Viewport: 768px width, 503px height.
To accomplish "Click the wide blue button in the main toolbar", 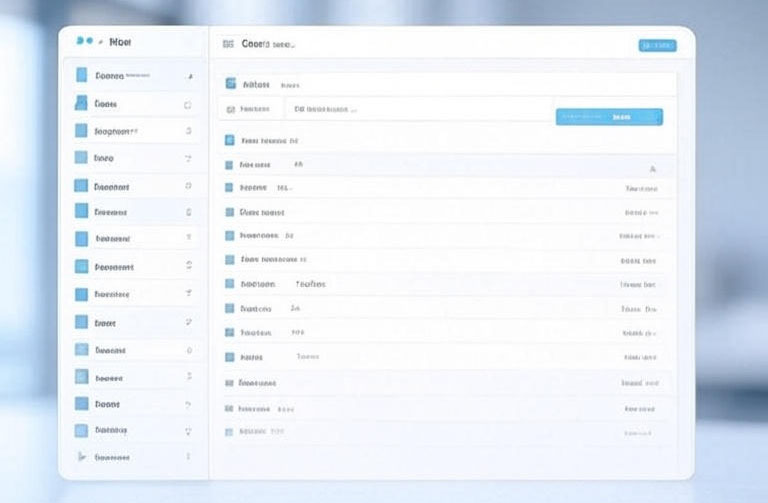I will click(x=609, y=117).
